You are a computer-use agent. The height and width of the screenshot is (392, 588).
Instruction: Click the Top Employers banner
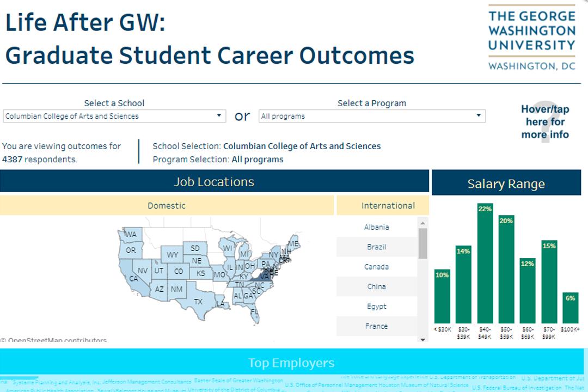[291, 363]
